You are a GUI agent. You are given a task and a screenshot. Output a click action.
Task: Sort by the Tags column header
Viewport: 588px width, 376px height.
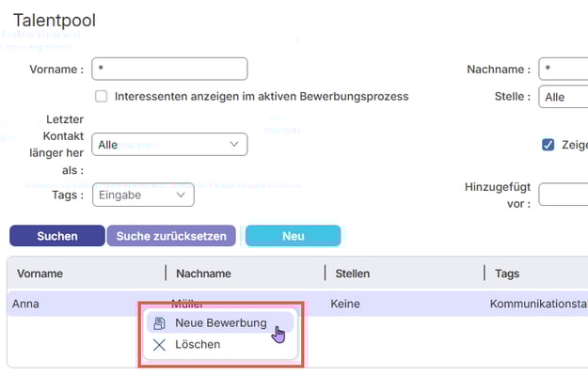507,274
